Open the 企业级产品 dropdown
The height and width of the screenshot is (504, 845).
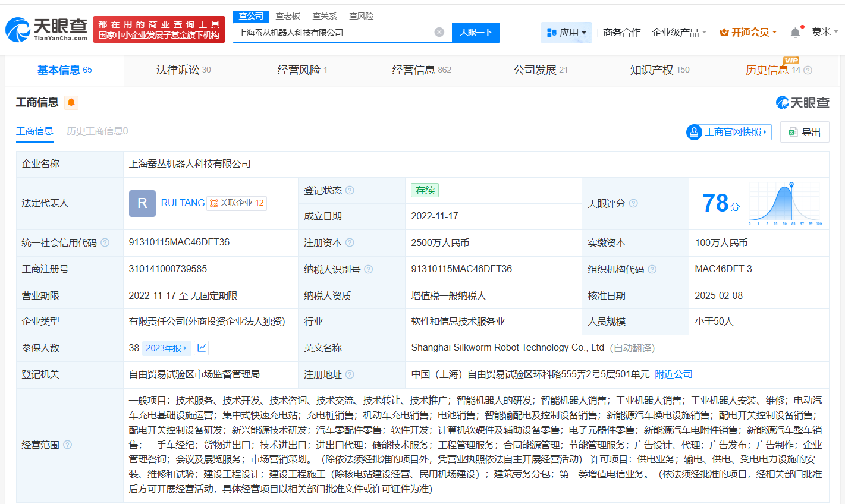(x=678, y=32)
